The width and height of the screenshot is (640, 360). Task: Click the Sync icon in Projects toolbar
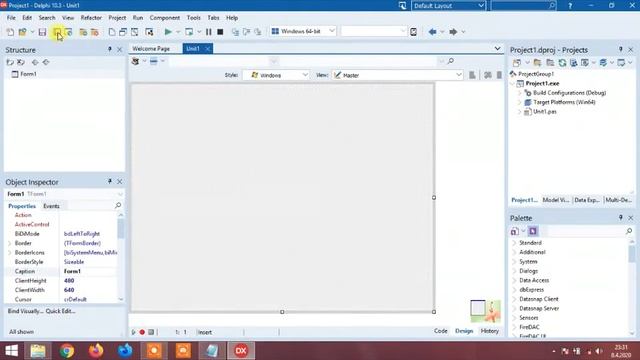click(x=573, y=62)
